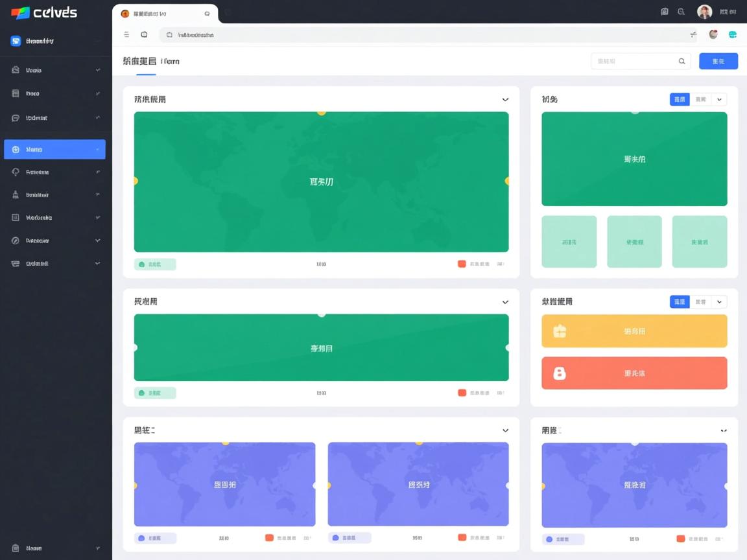
Task: Open the user profile avatar in the top bar
Action: tap(704, 12)
